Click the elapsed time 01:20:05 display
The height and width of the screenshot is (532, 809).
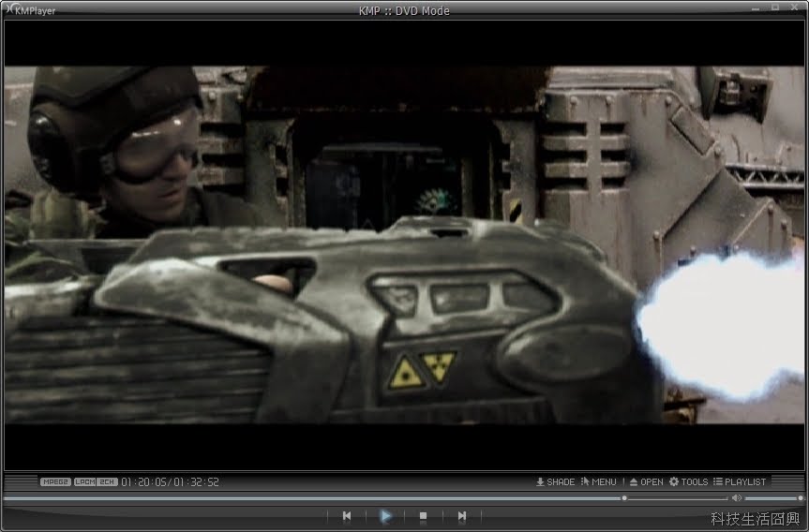144,482
